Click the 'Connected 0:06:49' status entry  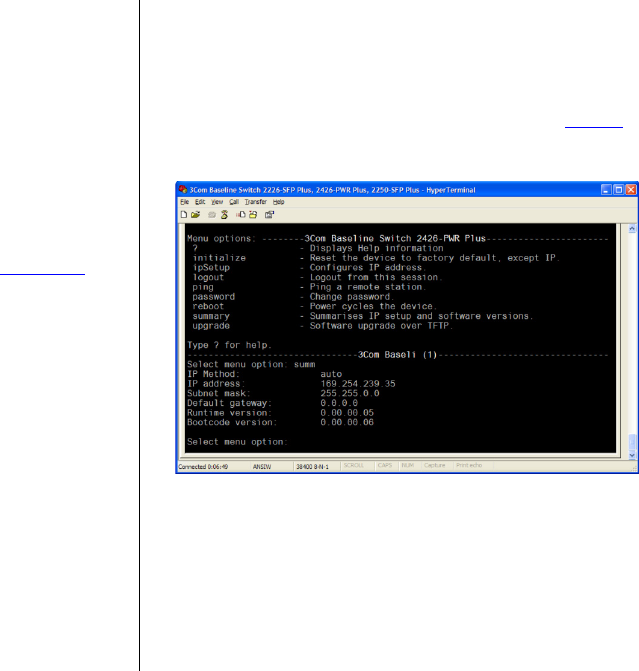click(x=203, y=466)
